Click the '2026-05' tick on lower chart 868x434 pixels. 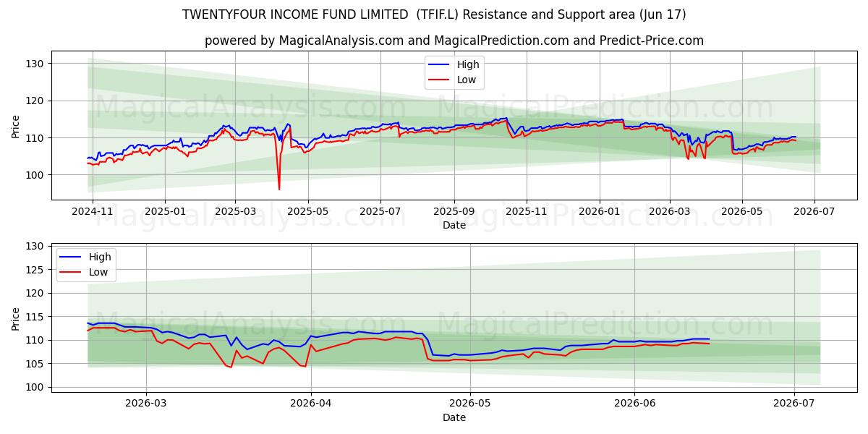(470, 404)
